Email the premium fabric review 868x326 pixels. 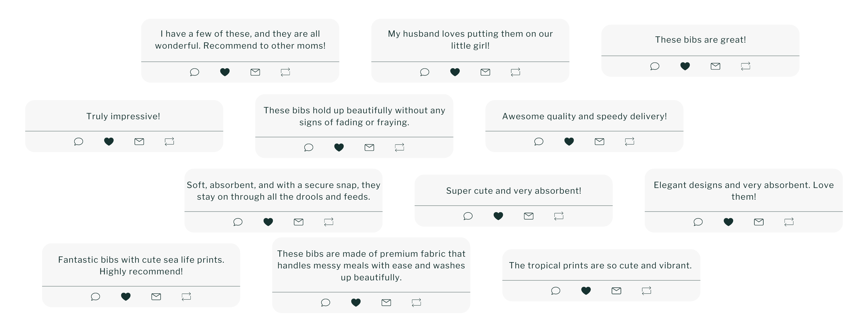[x=386, y=302]
